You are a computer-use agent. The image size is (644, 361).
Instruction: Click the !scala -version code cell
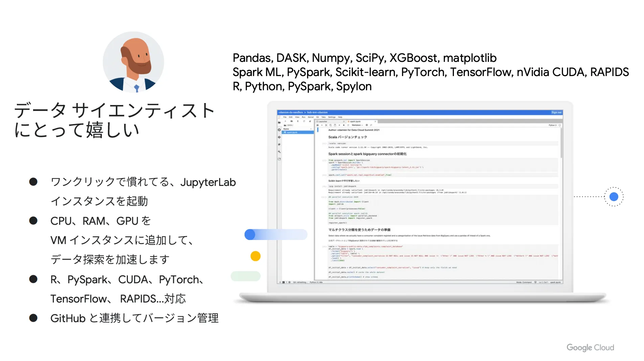click(443, 143)
